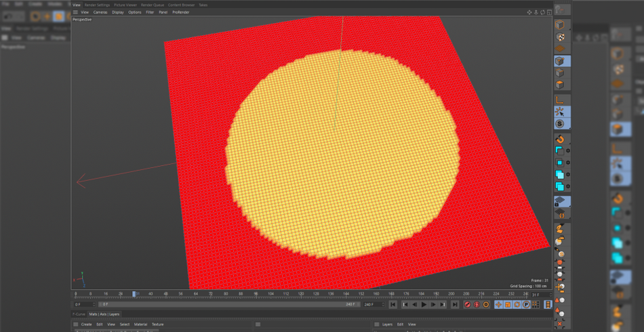Open the viewport hamburger menu icon
The width and height of the screenshot is (644, 332).
[75, 12]
